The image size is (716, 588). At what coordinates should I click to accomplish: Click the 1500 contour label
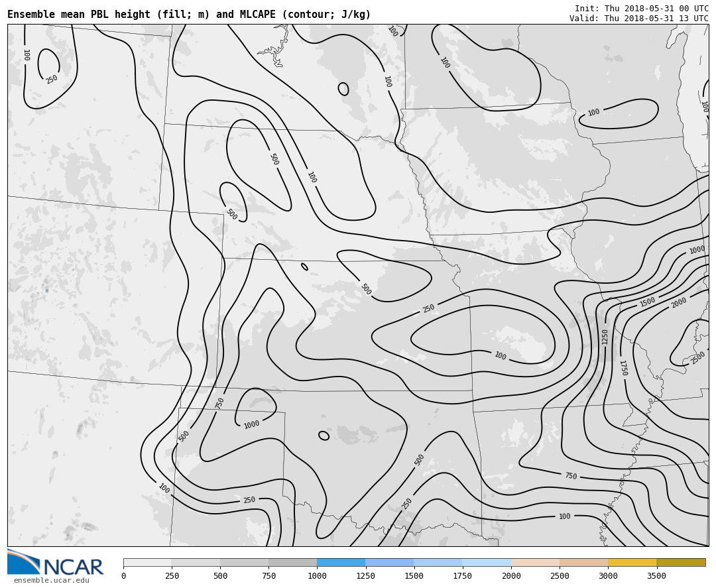[648, 302]
